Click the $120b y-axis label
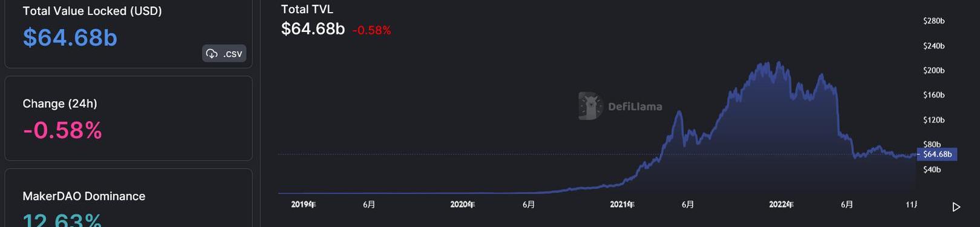The width and height of the screenshot is (980, 227). click(x=934, y=120)
